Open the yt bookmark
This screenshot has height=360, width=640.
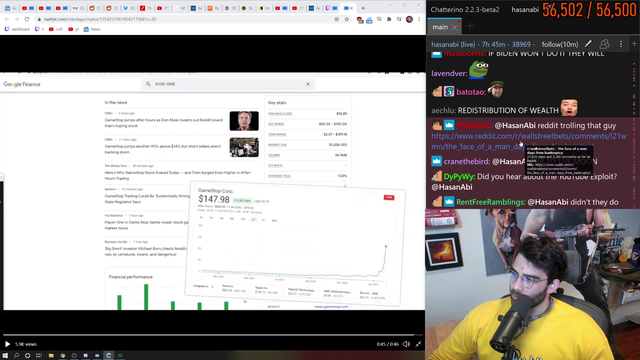(73, 29)
